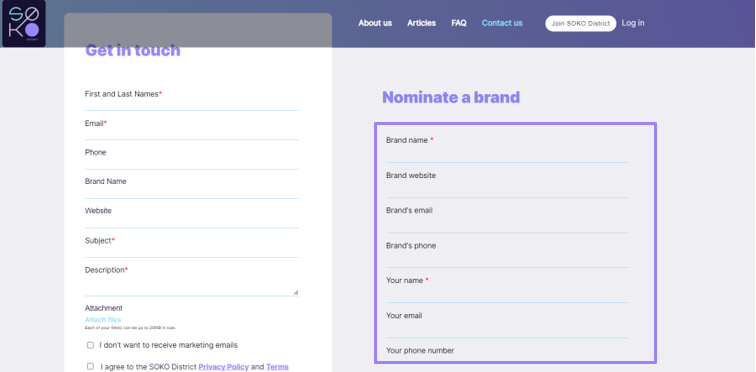Click the Attach files link
The height and width of the screenshot is (372, 756).
pos(103,319)
